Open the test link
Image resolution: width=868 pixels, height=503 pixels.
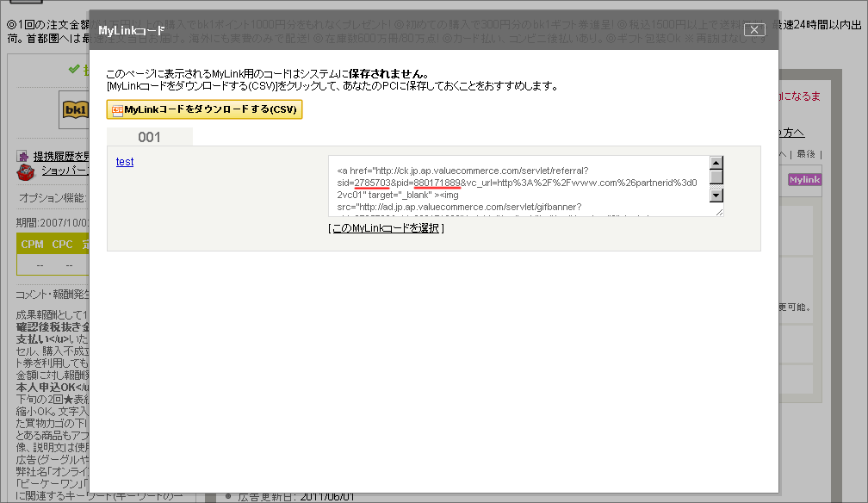[x=125, y=162]
